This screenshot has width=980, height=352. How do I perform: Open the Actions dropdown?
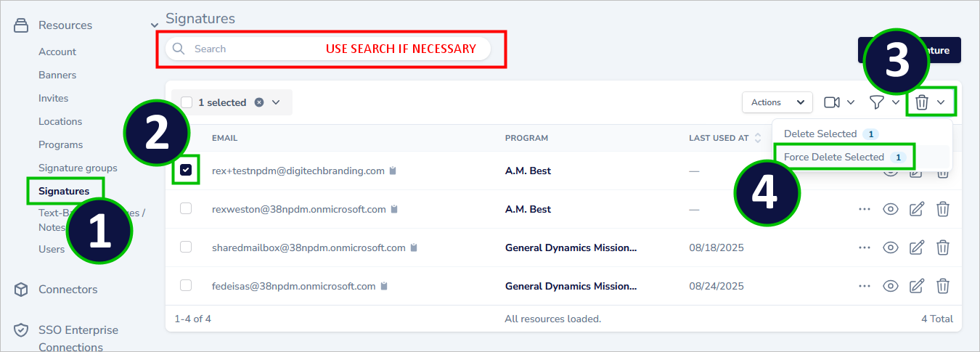click(777, 102)
